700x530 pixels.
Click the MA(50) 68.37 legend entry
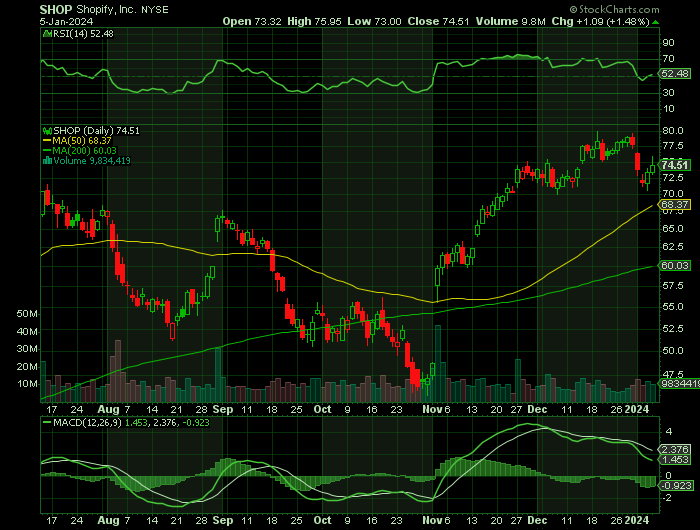[77, 141]
